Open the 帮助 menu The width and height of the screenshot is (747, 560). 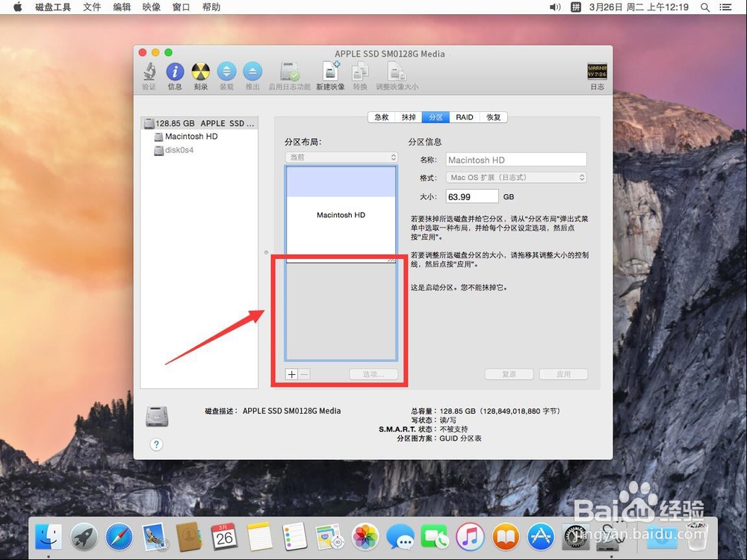(211, 7)
